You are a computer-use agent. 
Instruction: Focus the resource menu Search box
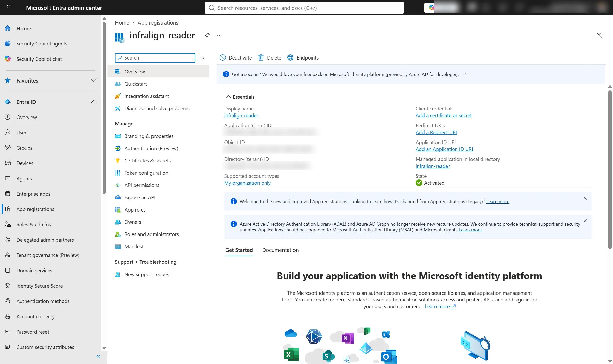click(155, 58)
